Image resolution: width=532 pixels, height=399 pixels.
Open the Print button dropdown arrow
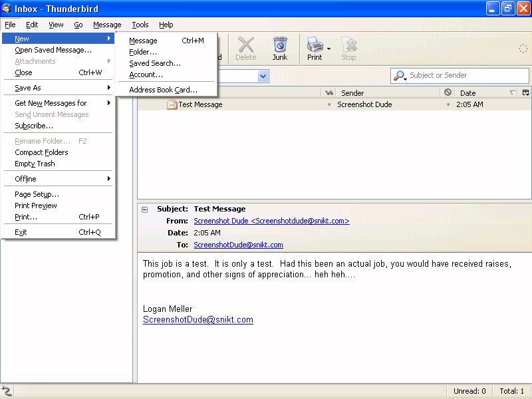pos(329,49)
